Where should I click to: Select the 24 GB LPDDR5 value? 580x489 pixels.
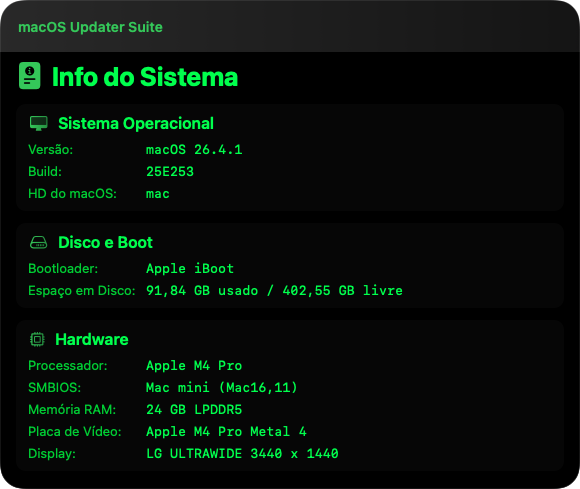click(194, 410)
